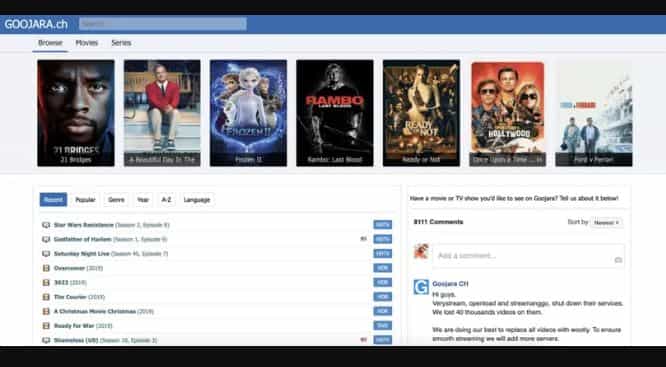The width and height of the screenshot is (666, 367).
Task: Open the 3022 (2019) link
Action: coord(70,282)
